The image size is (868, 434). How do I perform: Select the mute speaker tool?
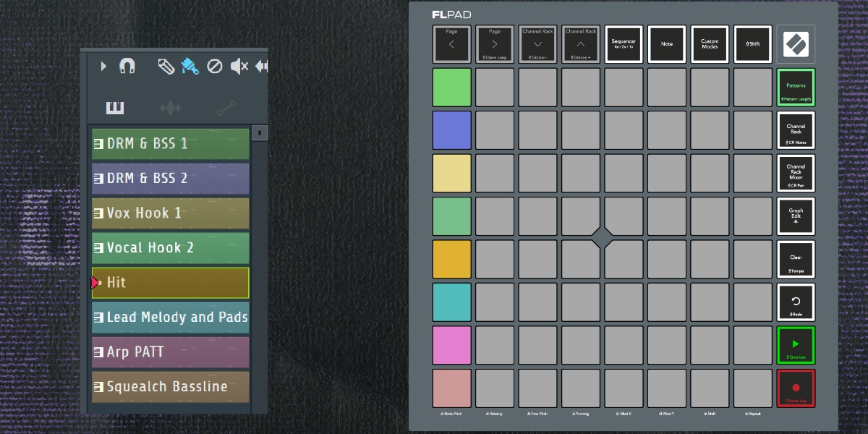click(x=239, y=67)
